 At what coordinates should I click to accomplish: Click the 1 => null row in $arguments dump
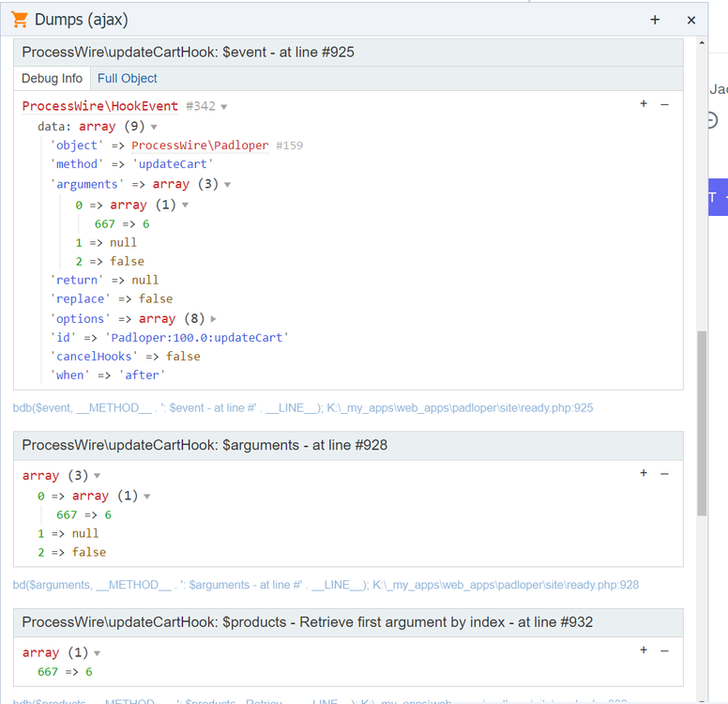[x=68, y=534]
